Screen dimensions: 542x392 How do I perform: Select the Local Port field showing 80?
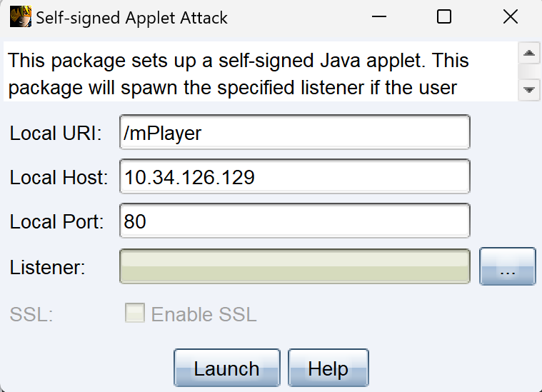tap(294, 221)
